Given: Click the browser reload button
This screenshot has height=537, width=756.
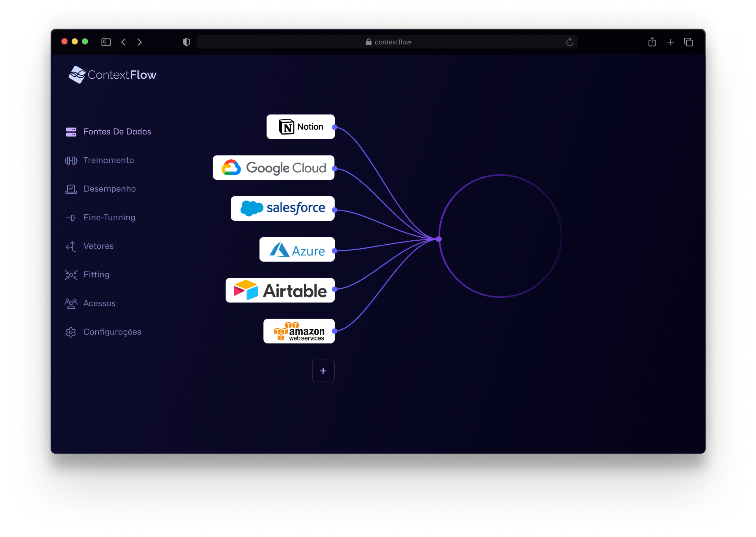Looking at the screenshot, I should [569, 42].
